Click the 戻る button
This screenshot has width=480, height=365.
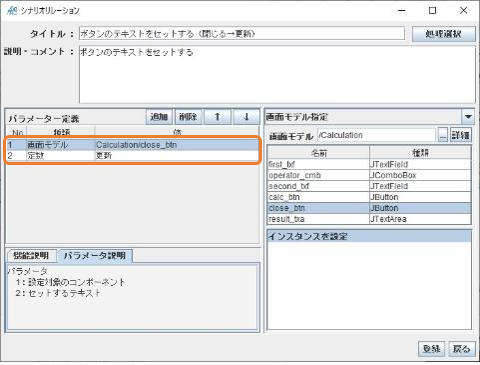[x=462, y=349]
